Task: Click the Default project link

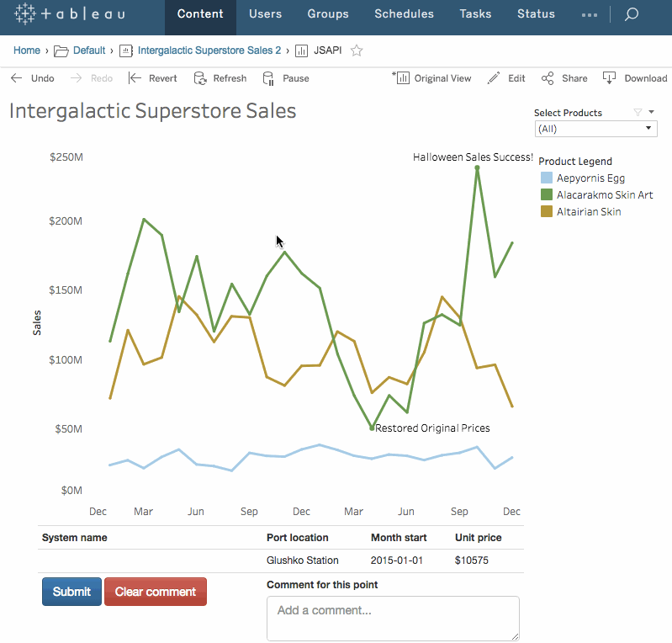Action: 89,50
